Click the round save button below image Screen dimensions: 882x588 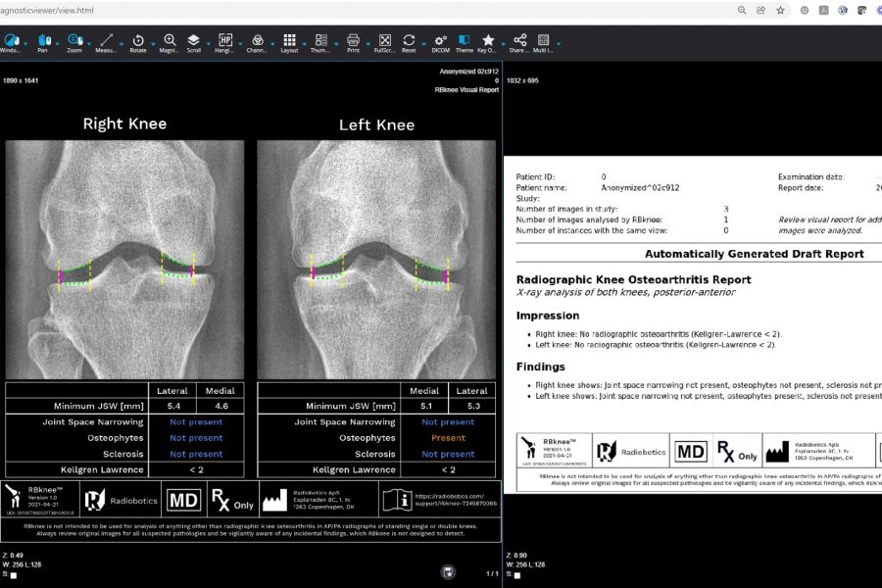click(x=448, y=571)
